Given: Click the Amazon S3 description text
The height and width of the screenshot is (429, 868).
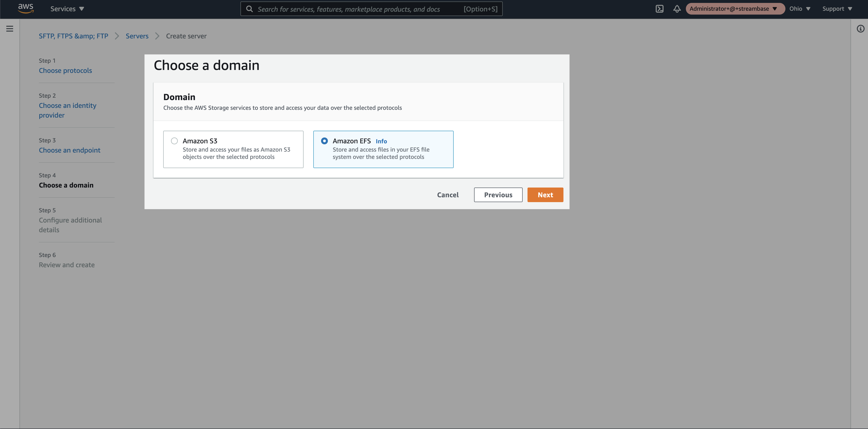Looking at the screenshot, I should [x=236, y=153].
